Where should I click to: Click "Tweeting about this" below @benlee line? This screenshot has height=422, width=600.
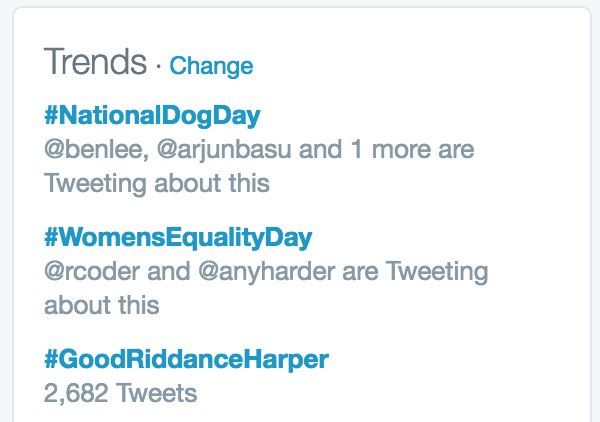[157, 184]
